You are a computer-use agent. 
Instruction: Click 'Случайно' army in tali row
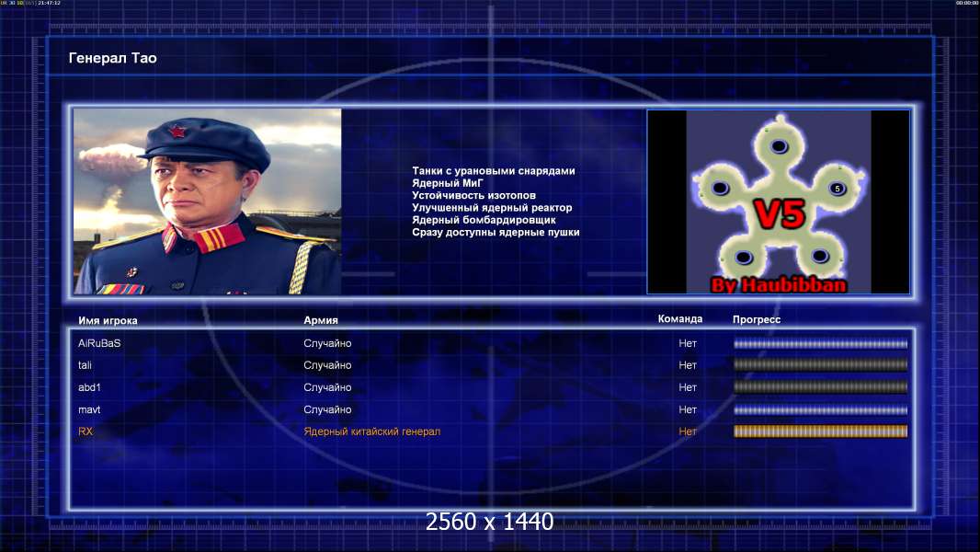coord(327,365)
